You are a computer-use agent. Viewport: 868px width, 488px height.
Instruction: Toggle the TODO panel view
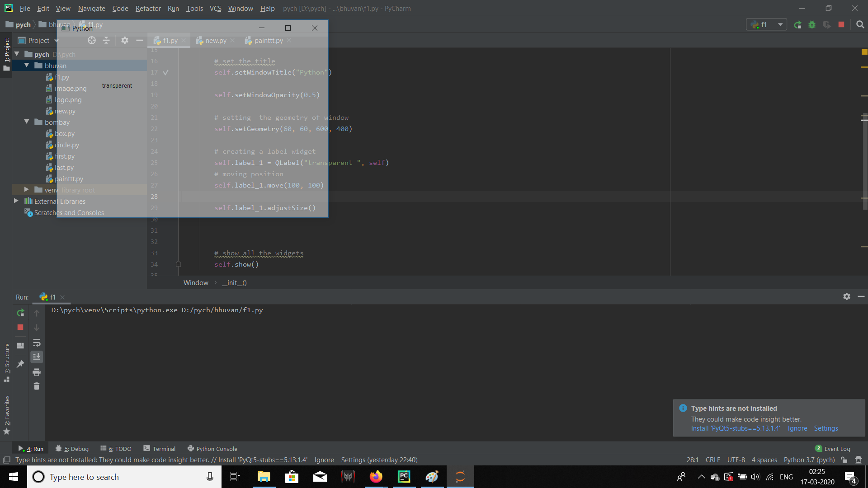point(116,448)
